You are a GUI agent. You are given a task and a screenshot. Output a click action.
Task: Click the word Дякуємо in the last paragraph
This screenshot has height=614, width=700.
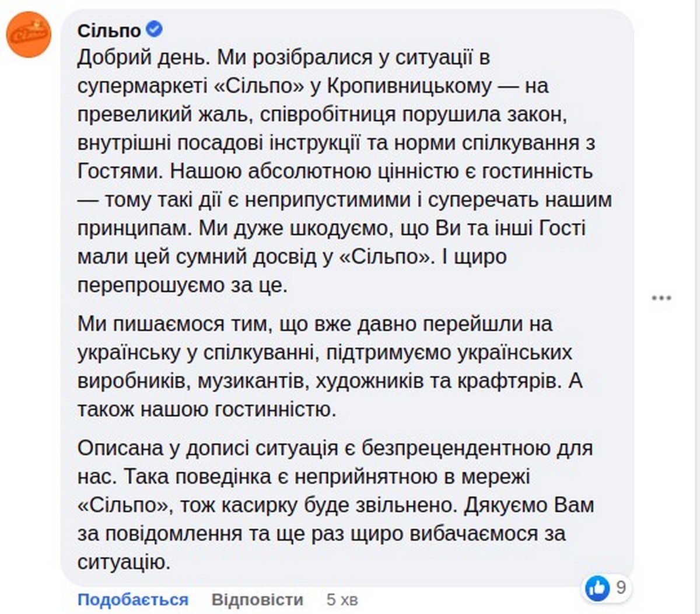click(505, 505)
